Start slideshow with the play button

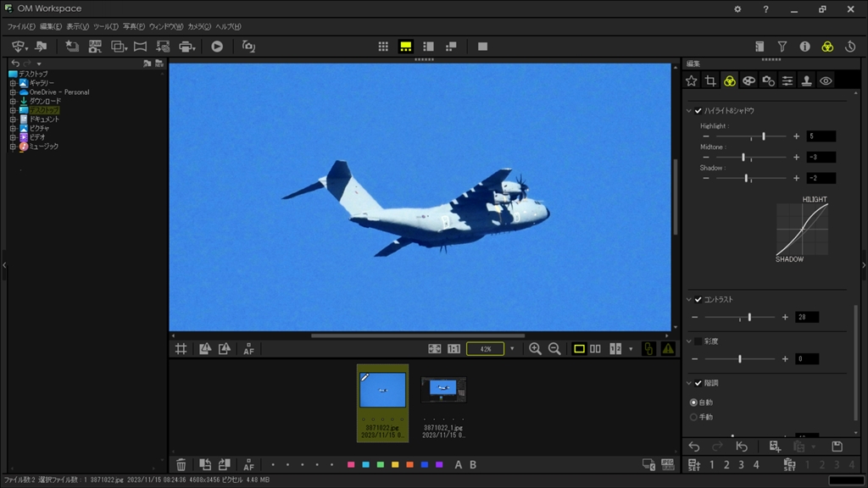217,47
